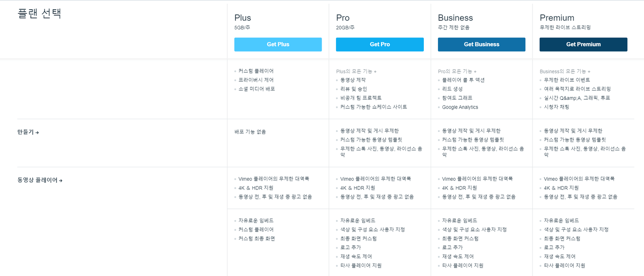This screenshot has width=644, height=276.
Task: Select the Get Business button
Action: 481,44
